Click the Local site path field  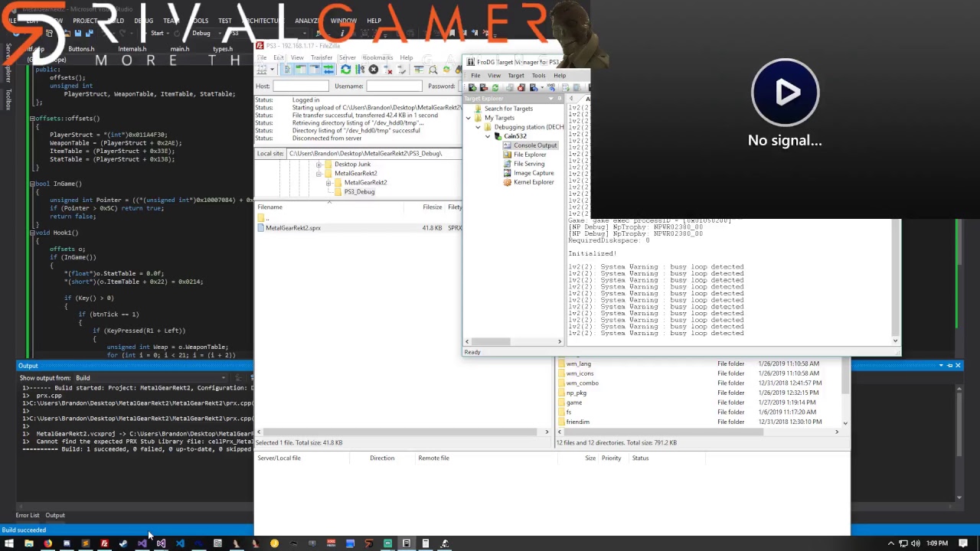(x=374, y=154)
